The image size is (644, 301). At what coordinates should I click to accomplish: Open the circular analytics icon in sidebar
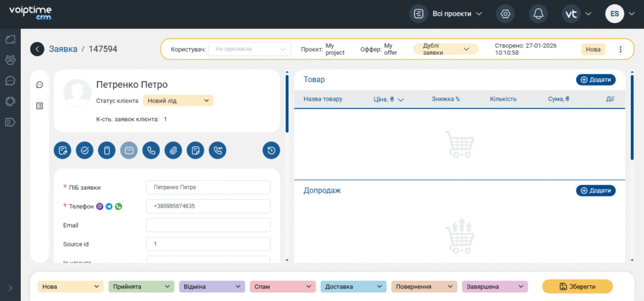point(10,101)
